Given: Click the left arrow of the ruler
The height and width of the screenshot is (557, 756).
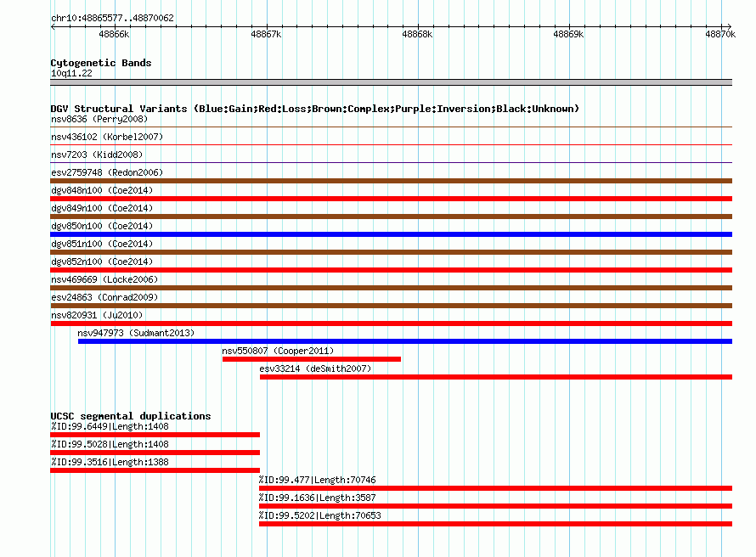Looking at the screenshot, I should click(x=53, y=26).
